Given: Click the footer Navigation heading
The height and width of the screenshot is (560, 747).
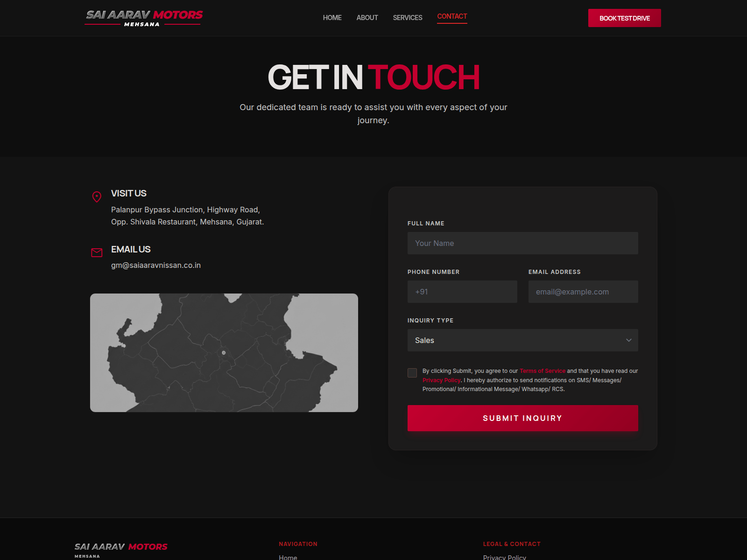Looking at the screenshot, I should click(298, 544).
